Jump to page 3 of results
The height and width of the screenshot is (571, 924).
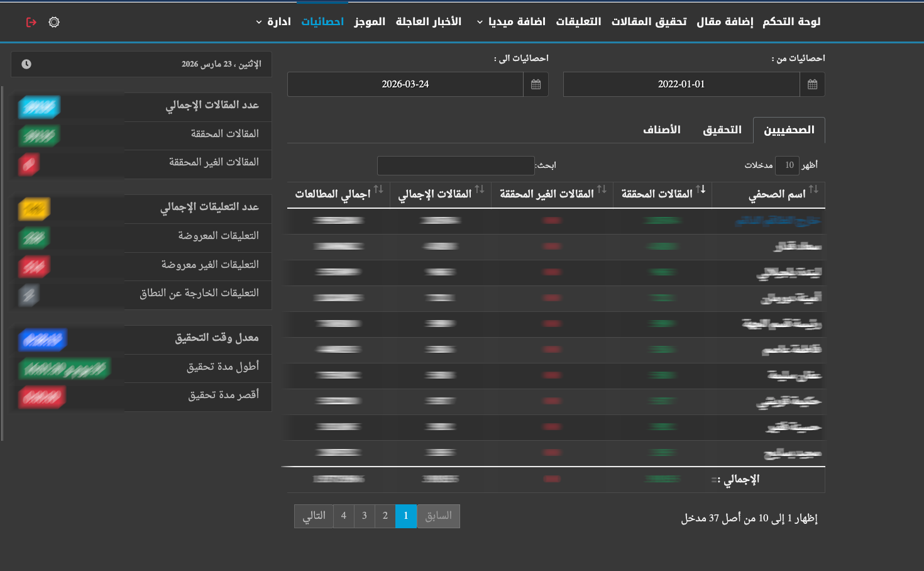[365, 516]
